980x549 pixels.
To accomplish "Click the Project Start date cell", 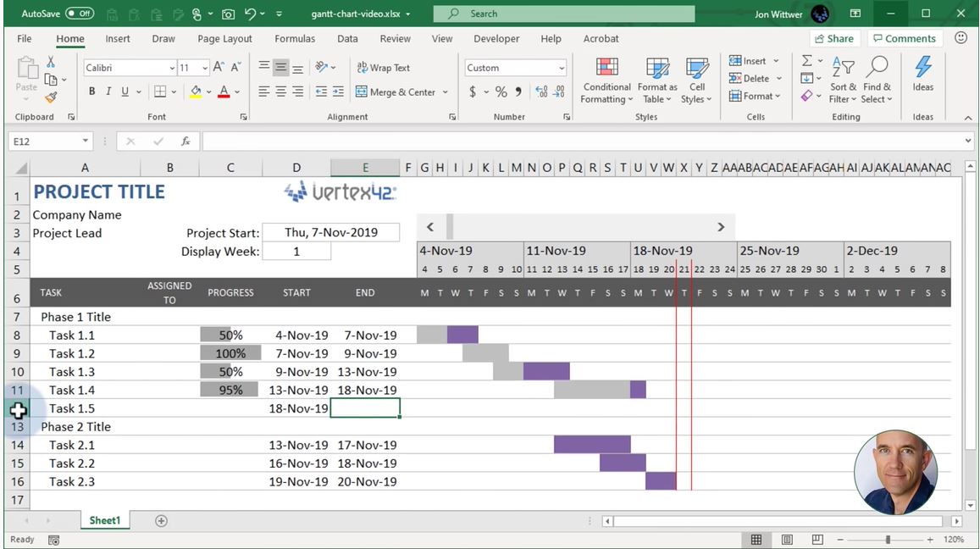I will tap(330, 232).
